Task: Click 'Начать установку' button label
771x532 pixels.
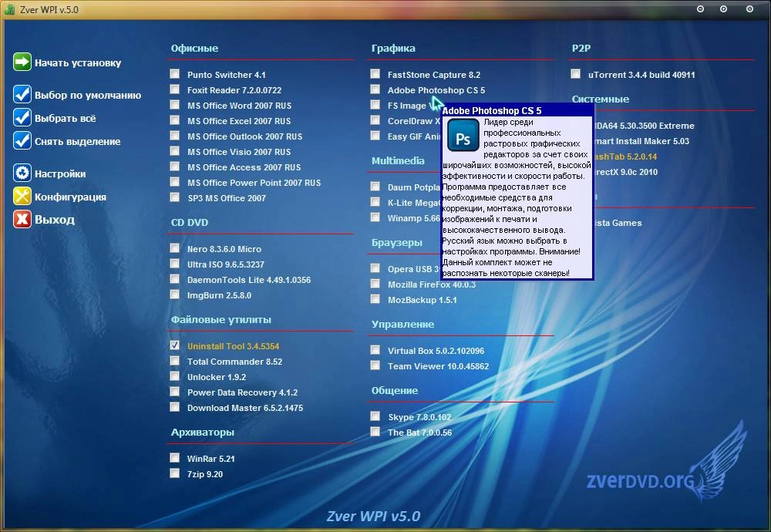Action: coord(78,63)
